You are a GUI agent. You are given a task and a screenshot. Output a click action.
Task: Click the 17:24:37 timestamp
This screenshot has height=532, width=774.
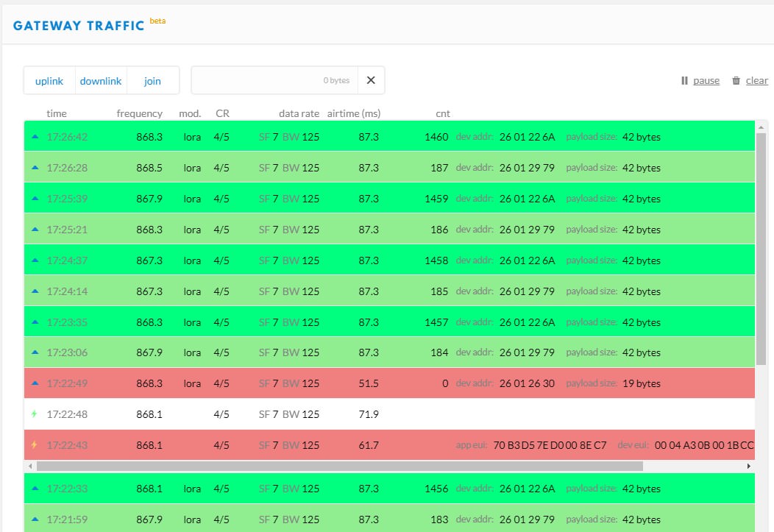67,260
